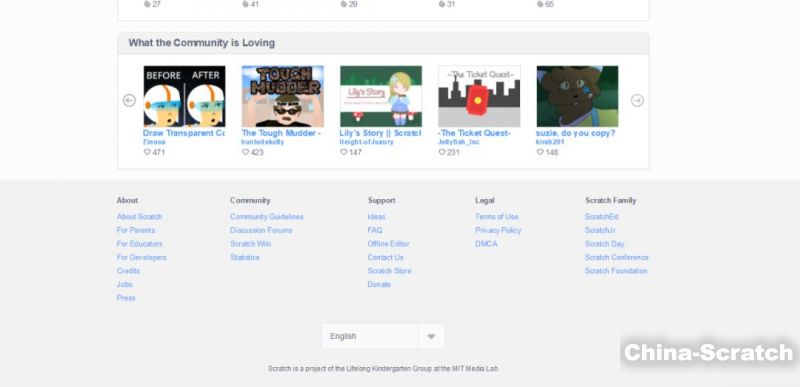Viewport: 800px width, 387px height.
Task: Open The Tough Mudder project thumbnail
Action: click(283, 96)
